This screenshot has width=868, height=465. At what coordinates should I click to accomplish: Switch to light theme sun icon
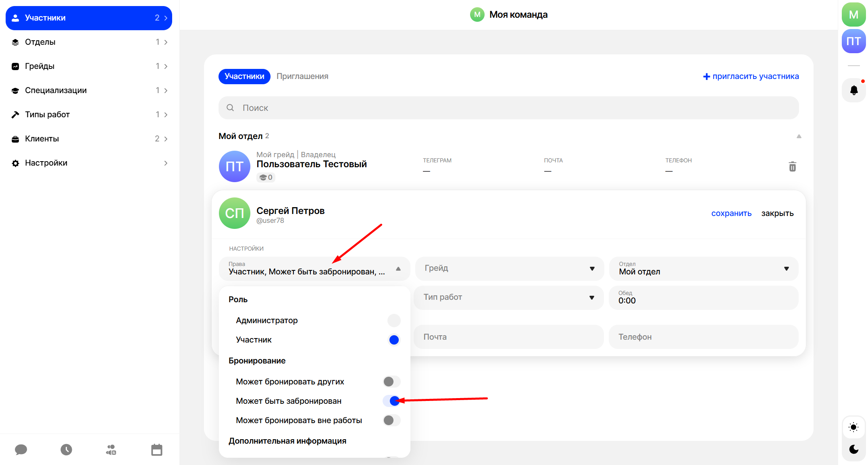coord(853,427)
